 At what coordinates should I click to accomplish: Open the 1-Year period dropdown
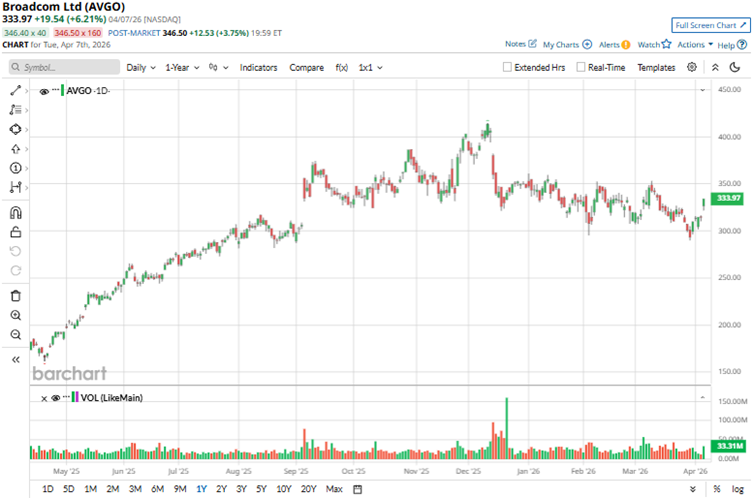182,68
